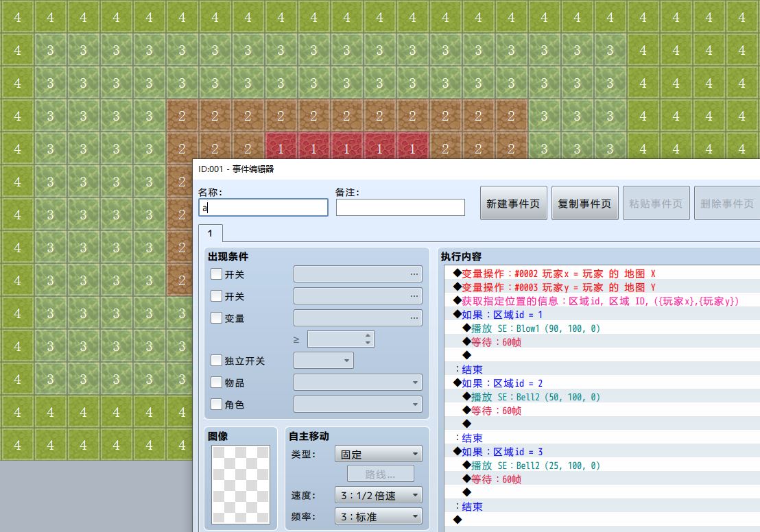This screenshot has height=532, width=760.
Task: Focus the 备注 input field
Action: 401,207
